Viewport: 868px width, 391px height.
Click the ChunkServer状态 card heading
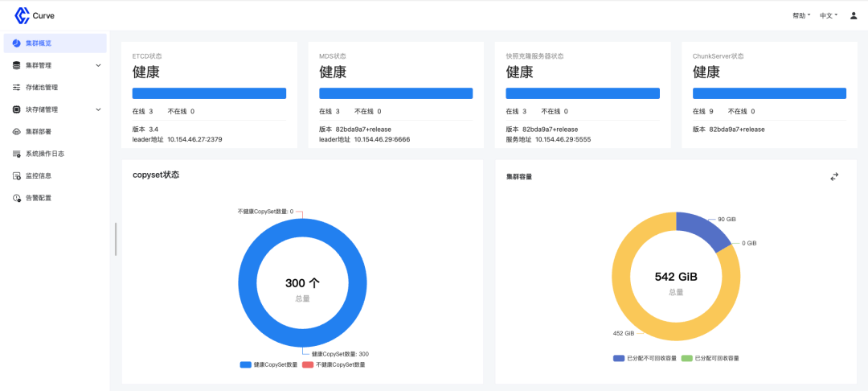(719, 56)
